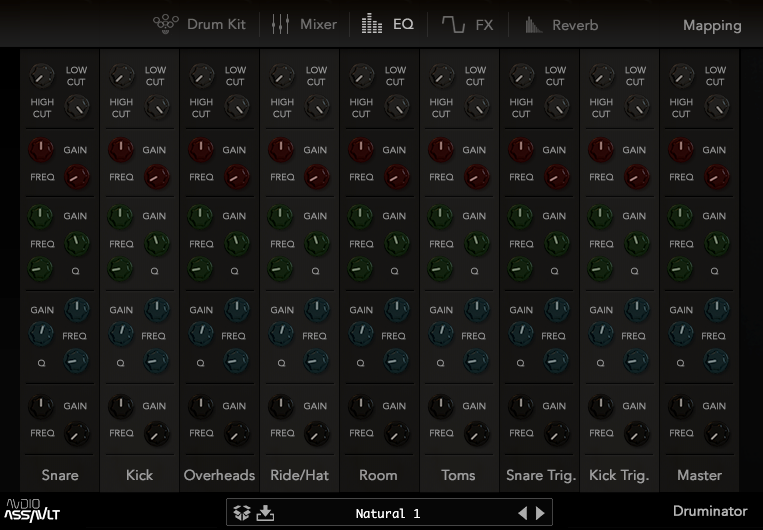Click the Snare High Cut knob
The width and height of the screenshot is (763, 530).
(77, 107)
